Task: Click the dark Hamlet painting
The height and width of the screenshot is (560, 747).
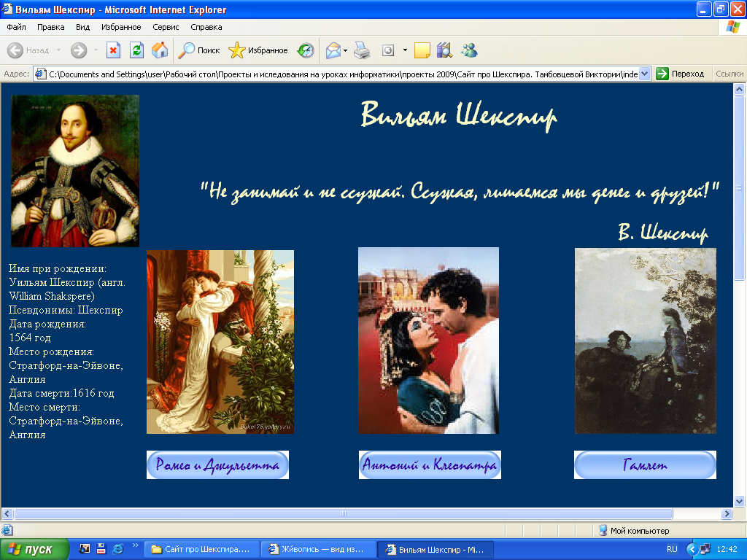Action: 646,341
